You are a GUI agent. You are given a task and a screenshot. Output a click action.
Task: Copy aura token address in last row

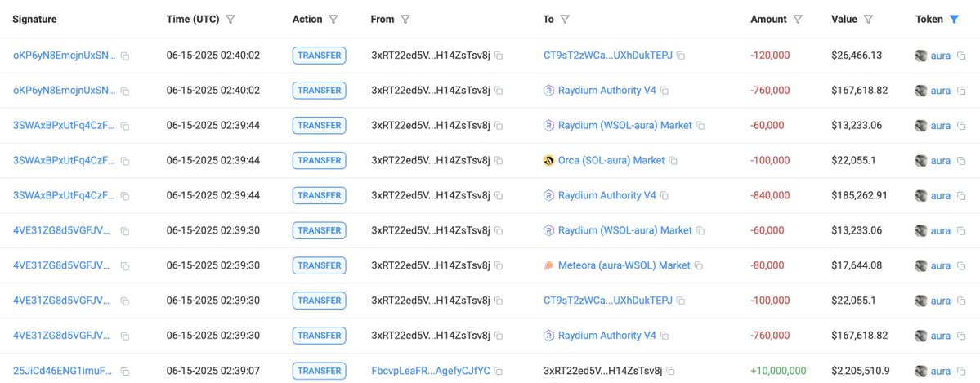(963, 371)
